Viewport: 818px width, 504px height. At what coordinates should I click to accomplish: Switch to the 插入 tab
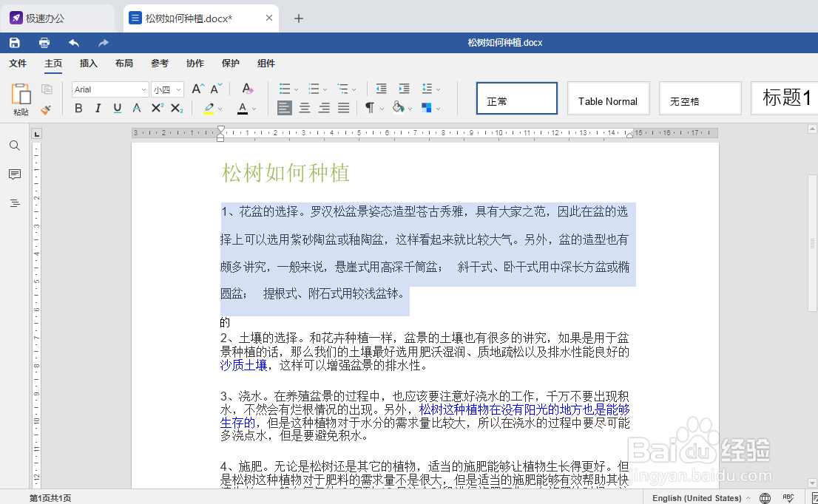point(88,63)
